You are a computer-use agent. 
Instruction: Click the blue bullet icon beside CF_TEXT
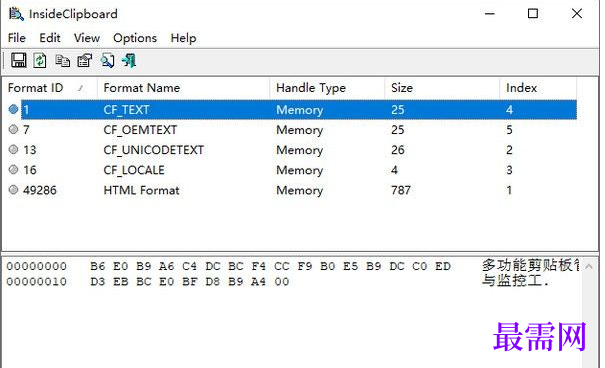click(14, 109)
